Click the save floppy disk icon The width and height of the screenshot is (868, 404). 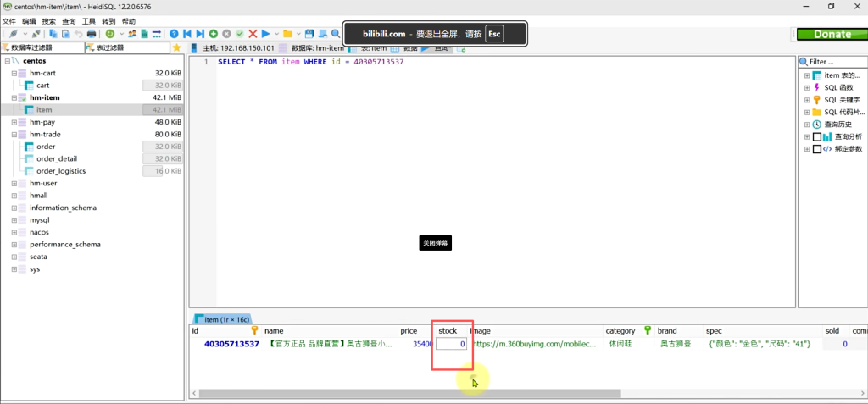pos(310,34)
